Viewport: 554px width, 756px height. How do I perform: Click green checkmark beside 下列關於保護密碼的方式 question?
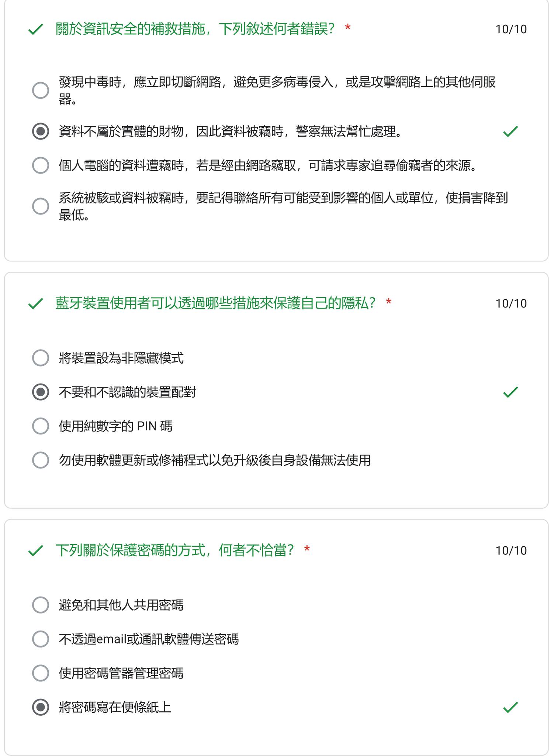(x=36, y=551)
